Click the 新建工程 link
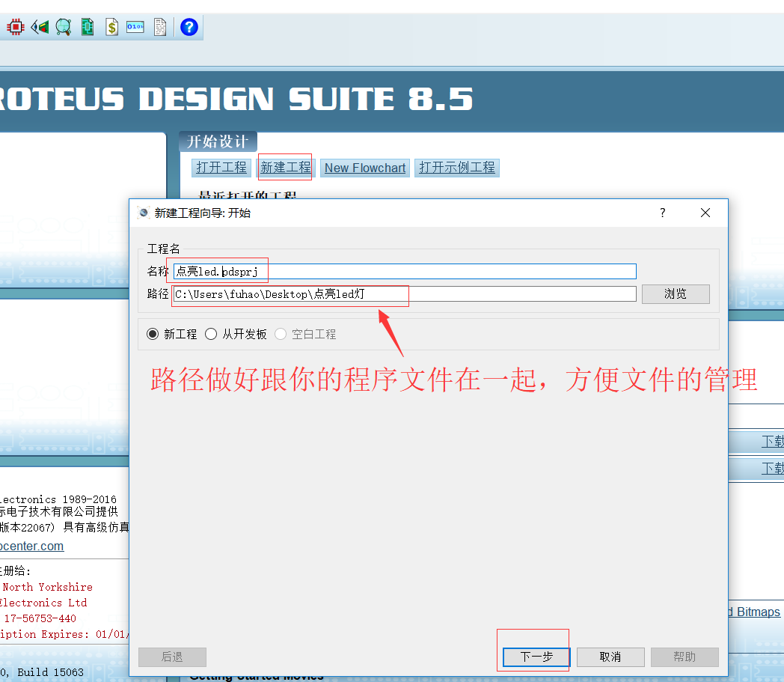 (x=286, y=168)
